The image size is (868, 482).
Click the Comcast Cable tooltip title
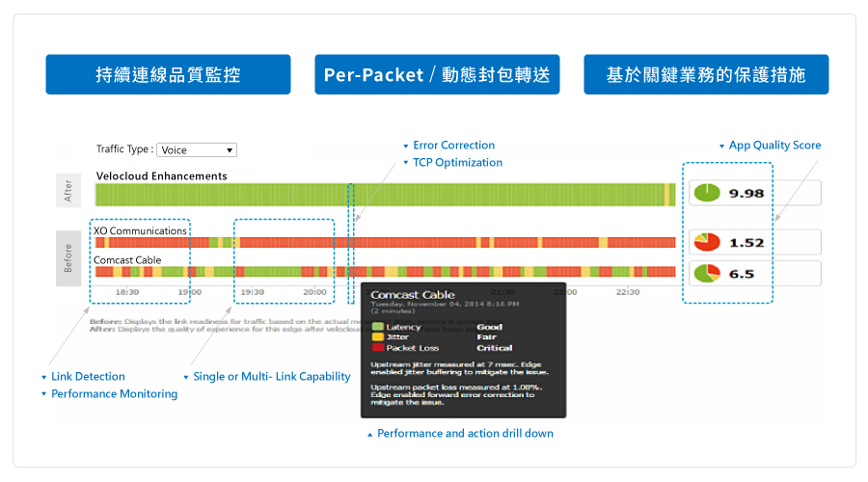pyautogui.click(x=413, y=295)
